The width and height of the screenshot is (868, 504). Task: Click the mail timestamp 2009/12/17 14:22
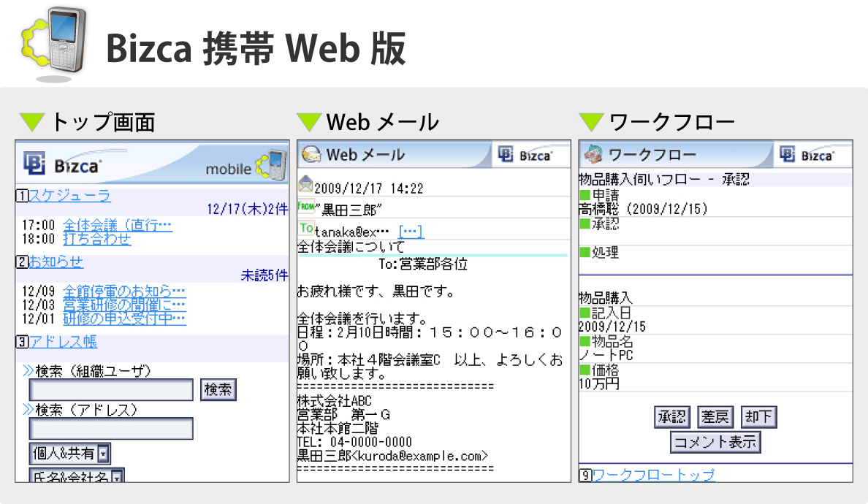click(369, 188)
